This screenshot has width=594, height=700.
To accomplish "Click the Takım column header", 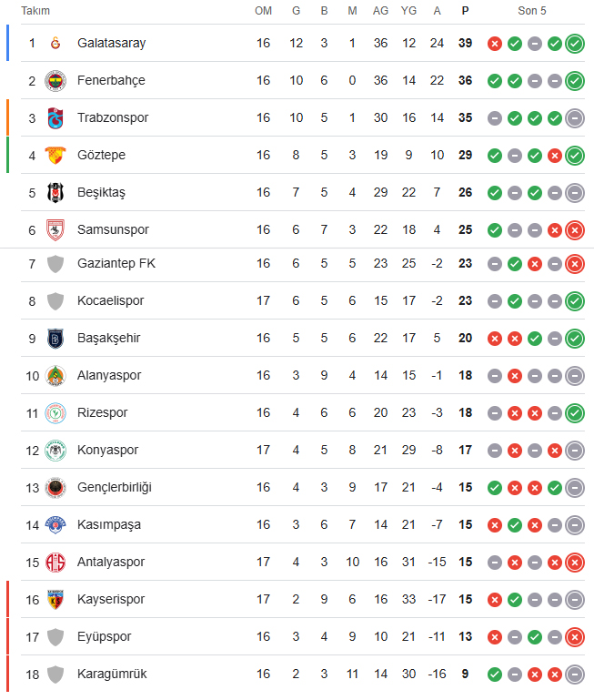I will point(35,11).
